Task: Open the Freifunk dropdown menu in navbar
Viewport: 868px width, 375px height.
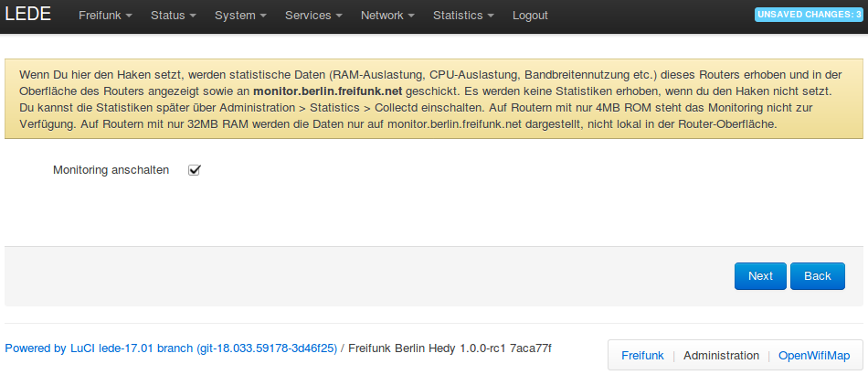Action: point(105,16)
